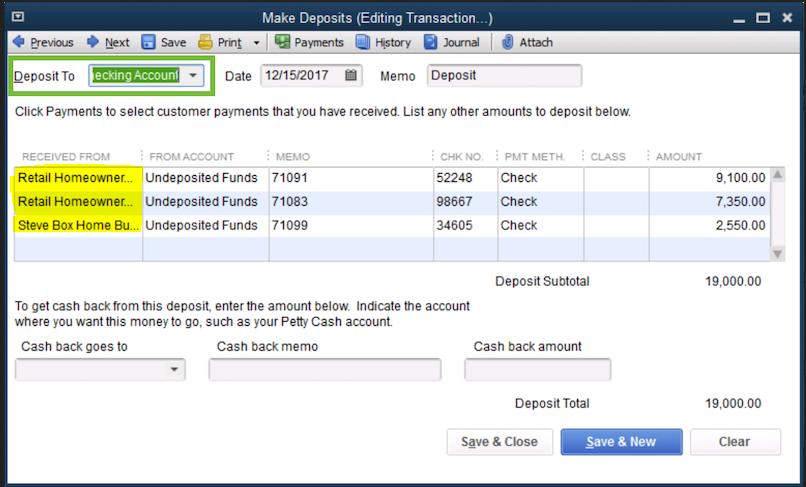Screen dimensions: 806x487
Task: Select the PMT METH. column header
Action: tap(535, 156)
